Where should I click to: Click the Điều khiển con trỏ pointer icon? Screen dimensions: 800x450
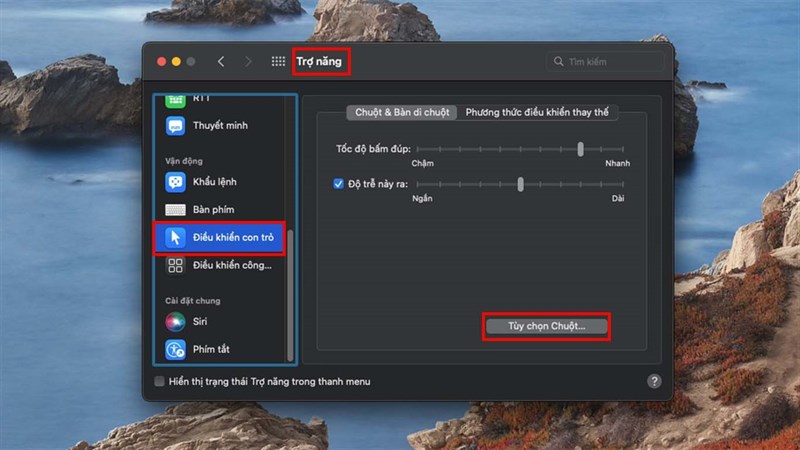[176, 237]
